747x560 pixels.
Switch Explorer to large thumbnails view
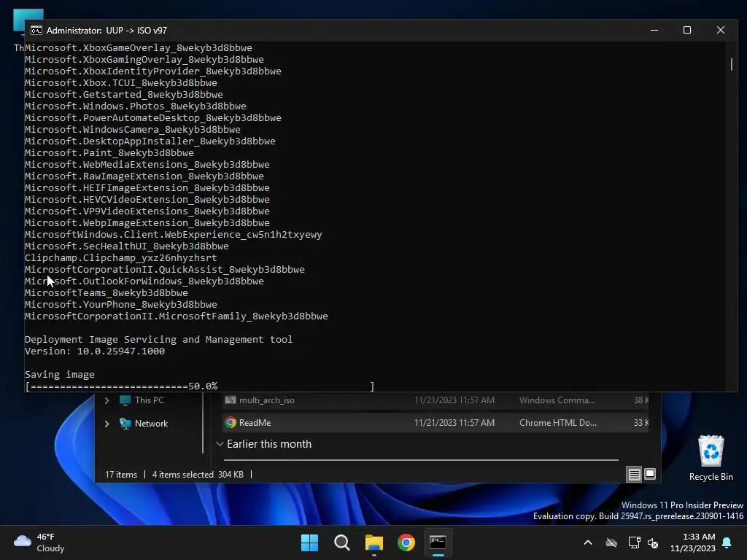coord(650,474)
